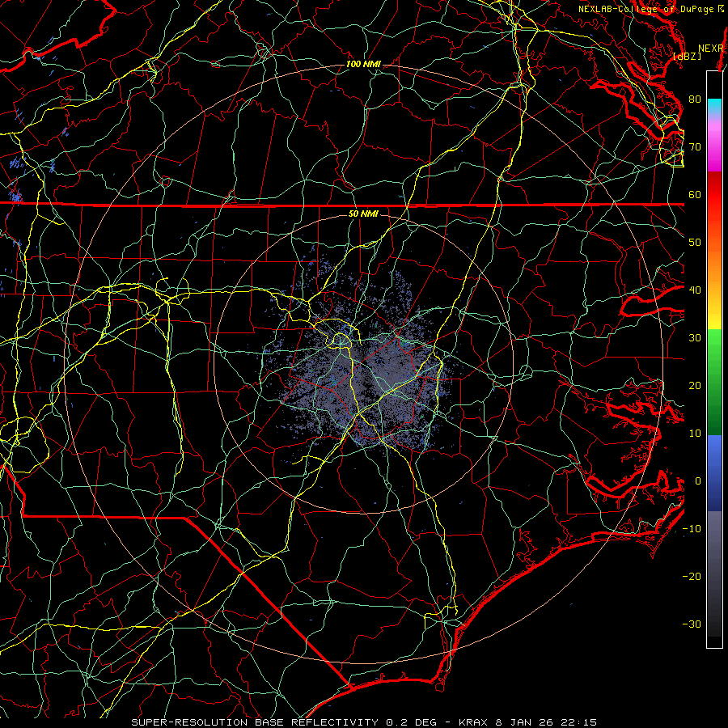Click the -10 value on dBZ scale
This screenshot has width=728, height=728.
pos(692,529)
